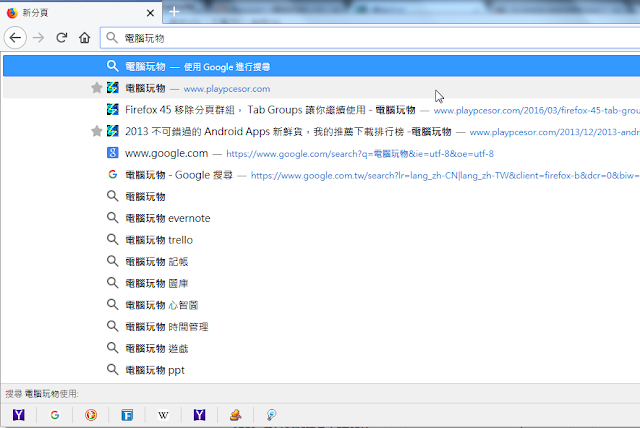Search with Wikipedia W engine icon
Screen dimensions: 640x428
pyautogui.click(x=163, y=415)
